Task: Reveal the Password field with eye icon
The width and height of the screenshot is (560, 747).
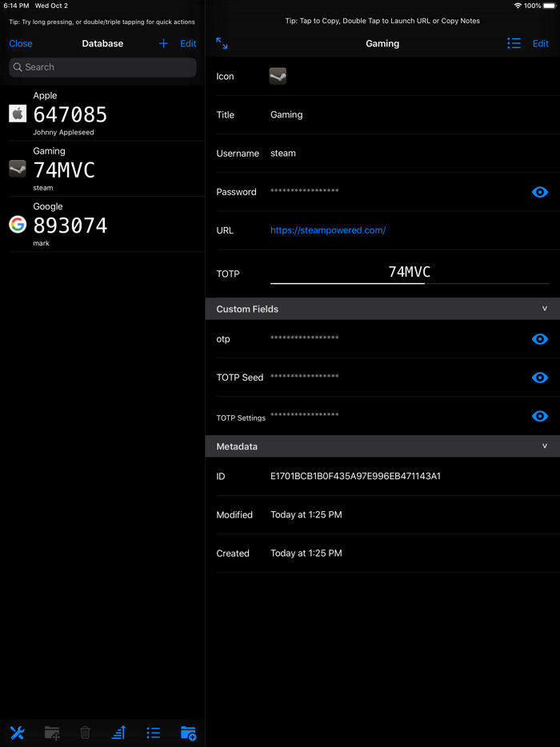Action: pos(540,192)
